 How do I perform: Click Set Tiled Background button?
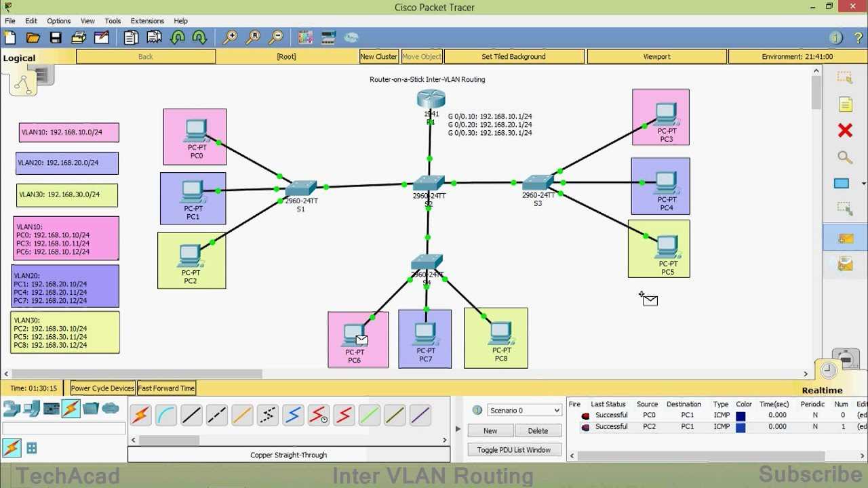pyautogui.click(x=513, y=57)
